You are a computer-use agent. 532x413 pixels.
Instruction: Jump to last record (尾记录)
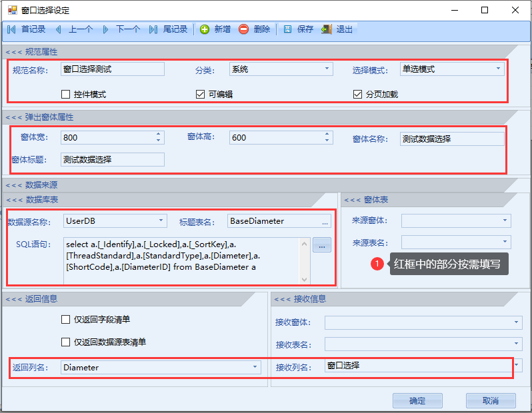pyautogui.click(x=168, y=29)
